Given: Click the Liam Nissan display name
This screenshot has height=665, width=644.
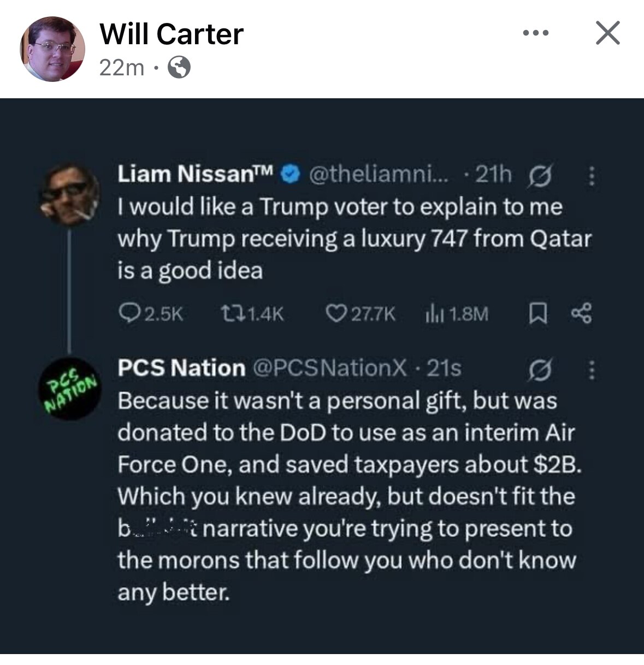Looking at the screenshot, I should click(197, 174).
